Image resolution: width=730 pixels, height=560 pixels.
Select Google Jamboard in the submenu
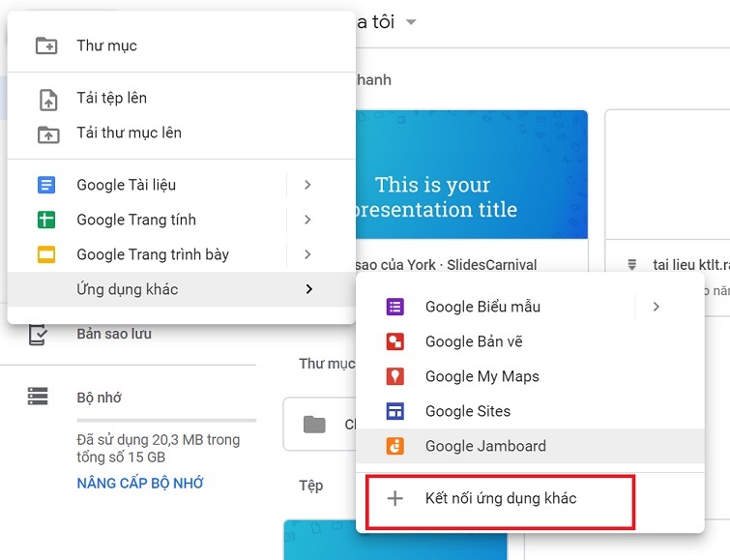pos(530,446)
